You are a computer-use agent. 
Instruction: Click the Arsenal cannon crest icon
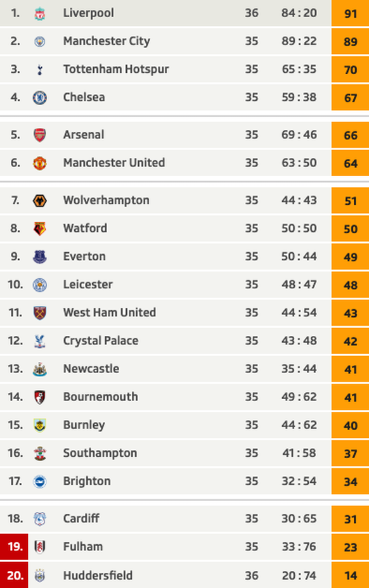pos(40,135)
